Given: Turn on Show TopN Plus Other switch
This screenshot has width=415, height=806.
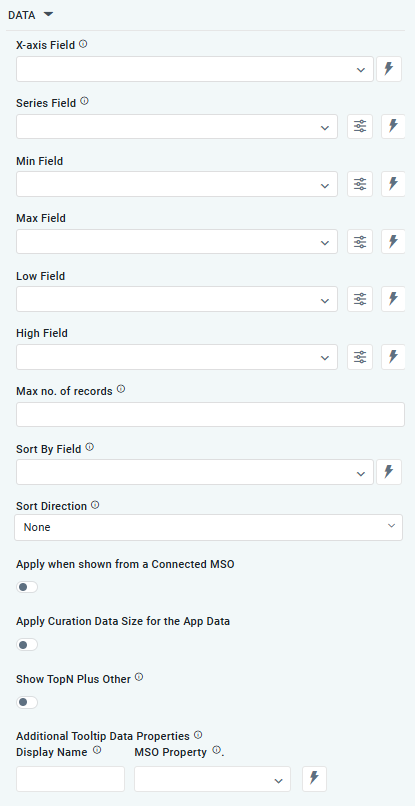Looking at the screenshot, I should click(x=27, y=702).
